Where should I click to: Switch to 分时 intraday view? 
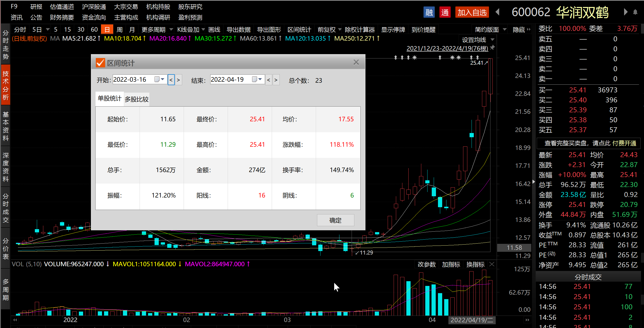click(x=20, y=30)
